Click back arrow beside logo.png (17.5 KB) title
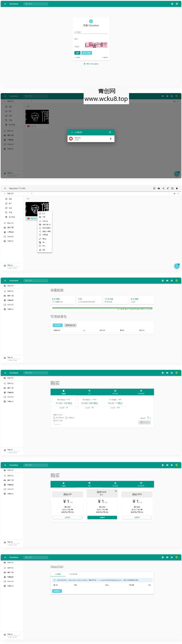Screen dimensions: 182x644 (5, 188)
